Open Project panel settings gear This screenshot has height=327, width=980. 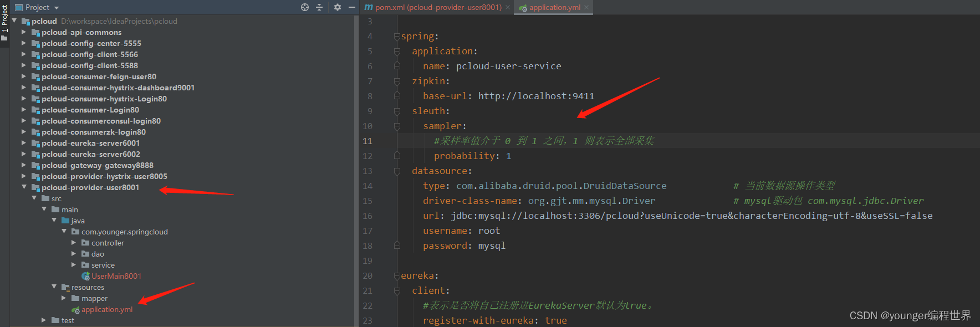pos(337,7)
